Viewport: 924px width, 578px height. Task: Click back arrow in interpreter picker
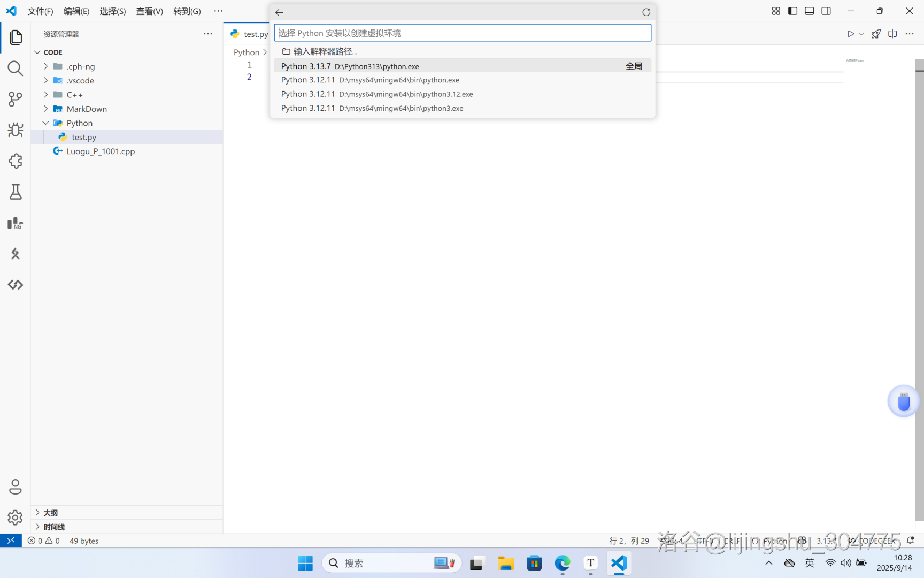279,12
